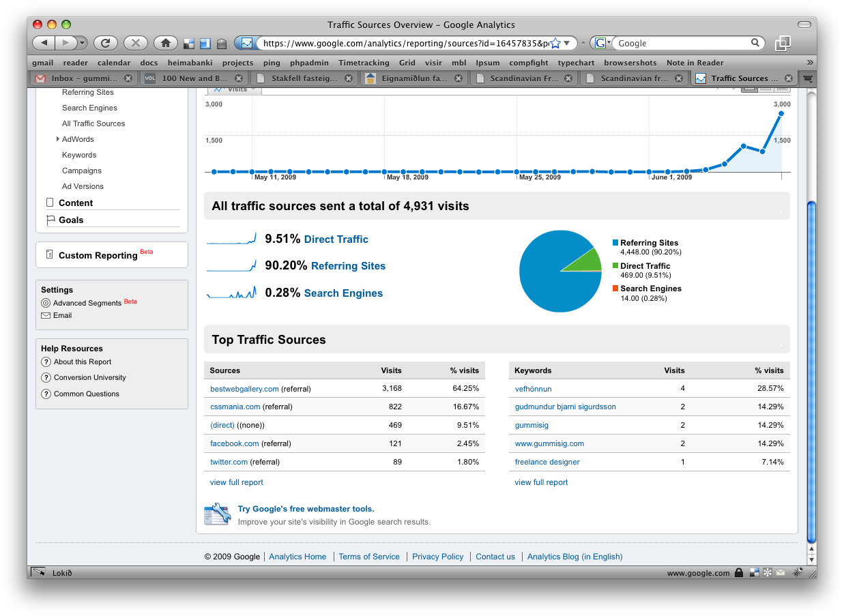This screenshot has height=616, width=844.
Task: Open the calendar bookmark
Action: coord(114,63)
